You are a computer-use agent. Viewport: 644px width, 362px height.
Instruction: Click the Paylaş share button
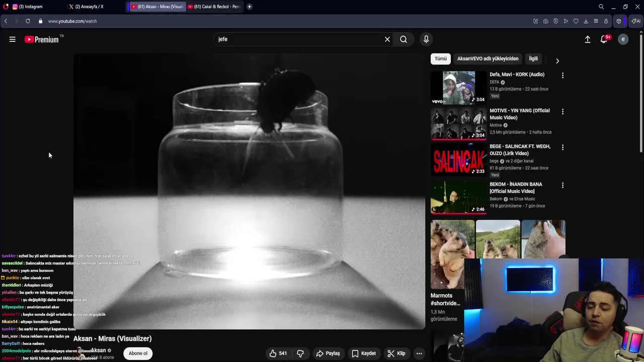click(x=328, y=353)
